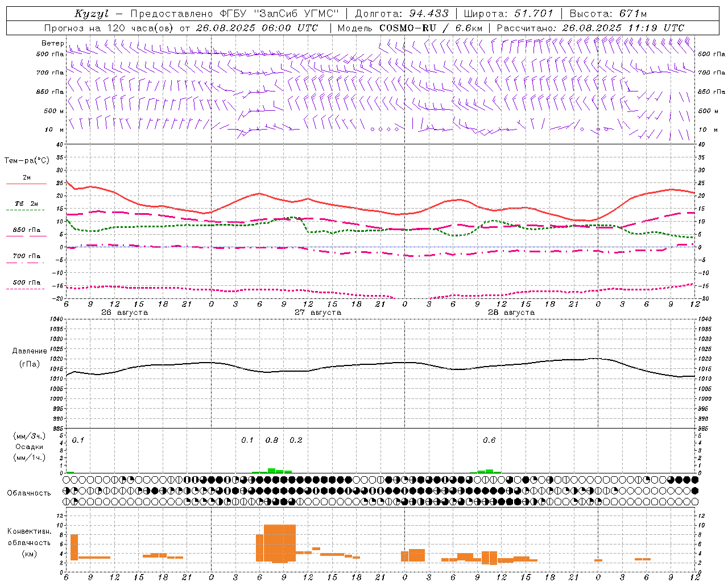This screenshot has height=582, width=728.
Task: Click the red line sample under '2м' legend
Action: [26, 184]
